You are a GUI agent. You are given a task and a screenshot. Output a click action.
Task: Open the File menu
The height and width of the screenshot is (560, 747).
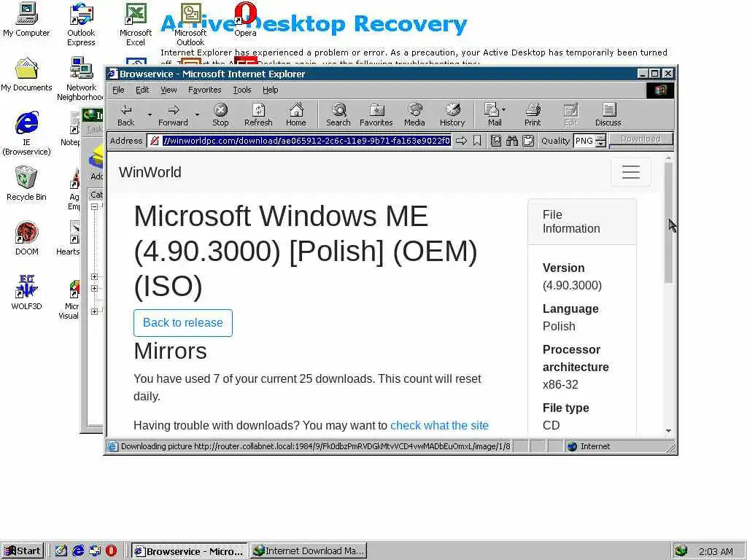point(118,90)
